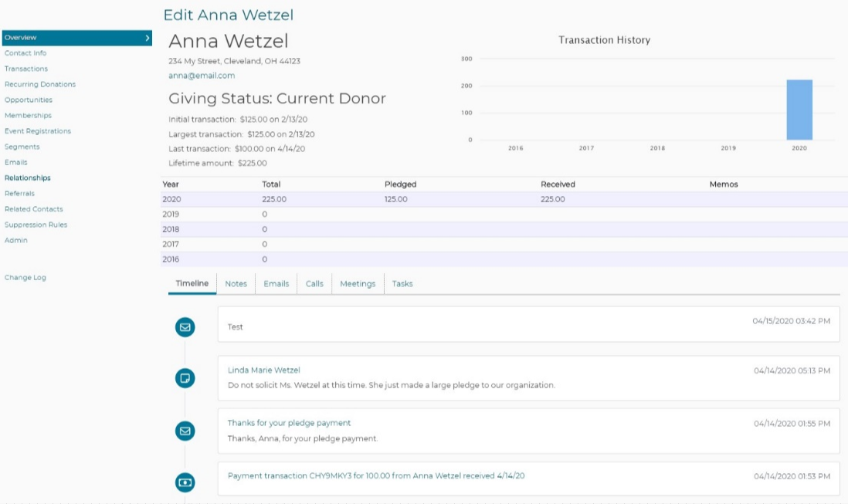Switch to the Notes tab
848x504 pixels.
pyautogui.click(x=236, y=283)
